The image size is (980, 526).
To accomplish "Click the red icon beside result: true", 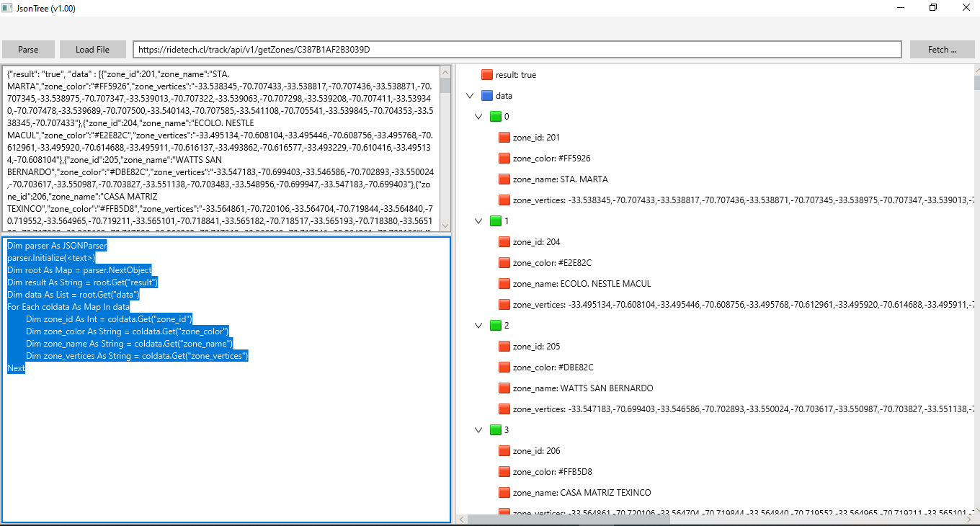I will [x=487, y=75].
